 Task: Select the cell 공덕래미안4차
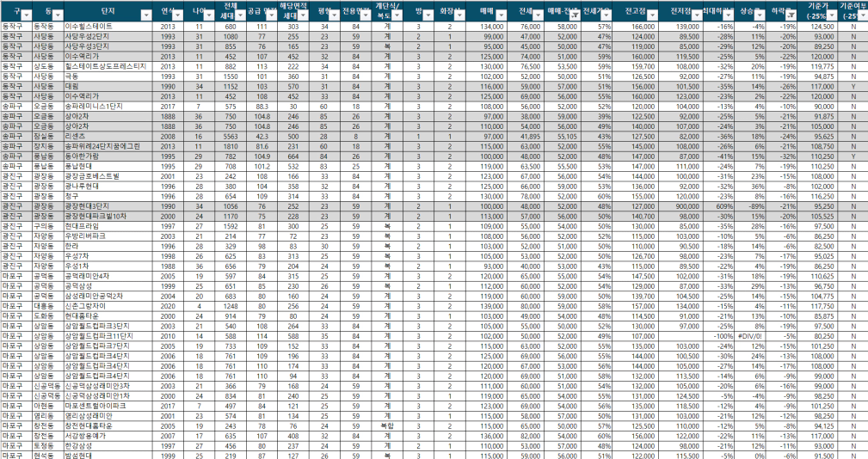(108, 276)
